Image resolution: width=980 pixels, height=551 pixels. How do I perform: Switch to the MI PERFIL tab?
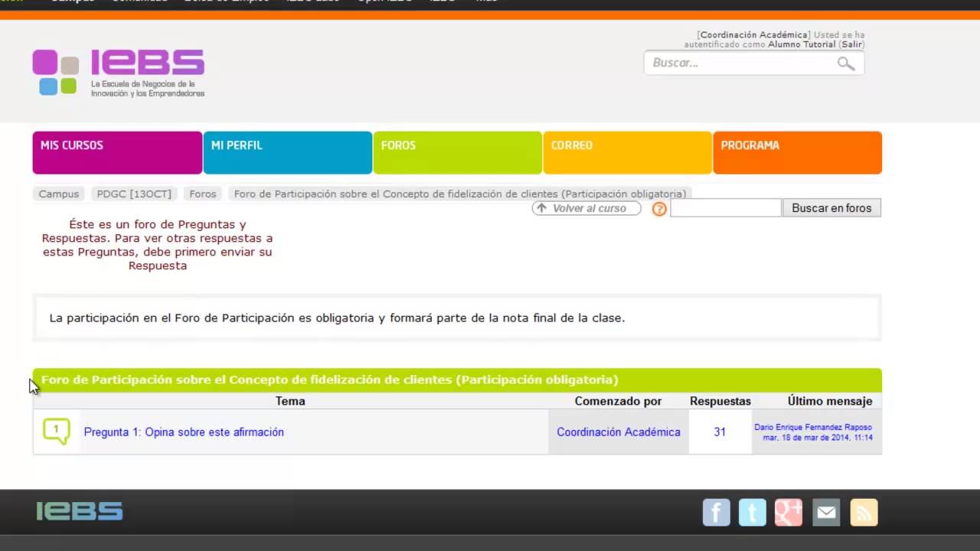pos(288,152)
